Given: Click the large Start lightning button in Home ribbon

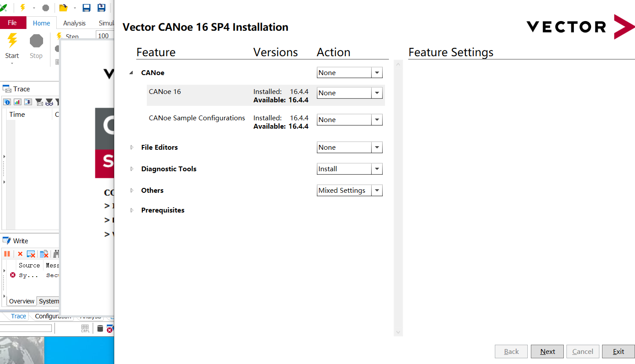Looking at the screenshot, I should (12, 41).
